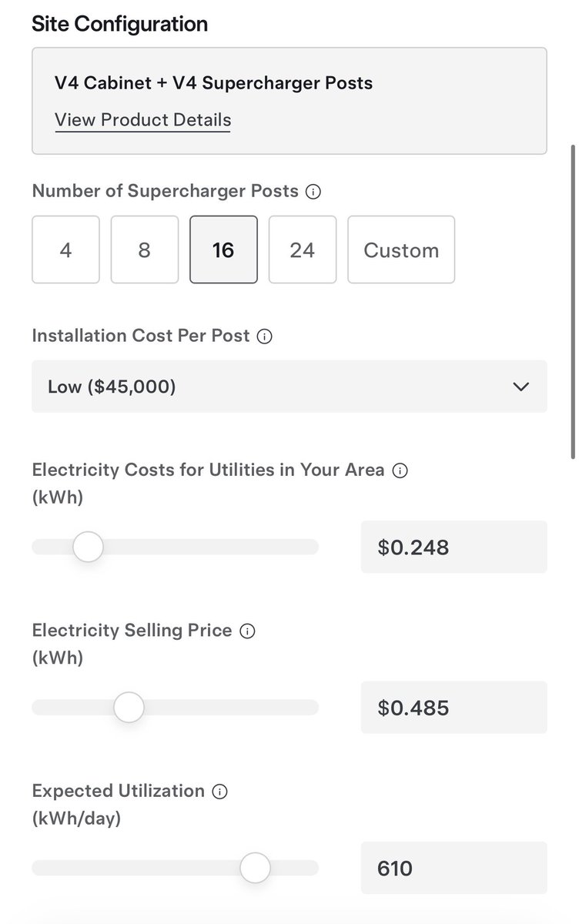Viewport: 579px width, 924px height.
Task: Select Custom number of posts
Action: (x=401, y=249)
